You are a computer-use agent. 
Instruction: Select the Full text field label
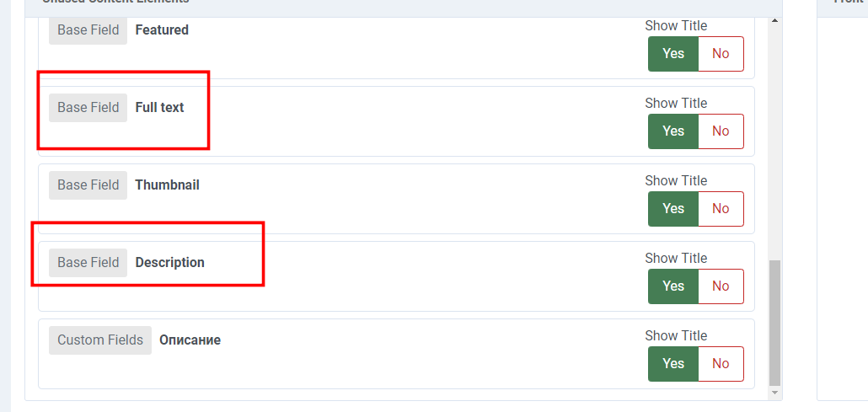click(x=159, y=108)
